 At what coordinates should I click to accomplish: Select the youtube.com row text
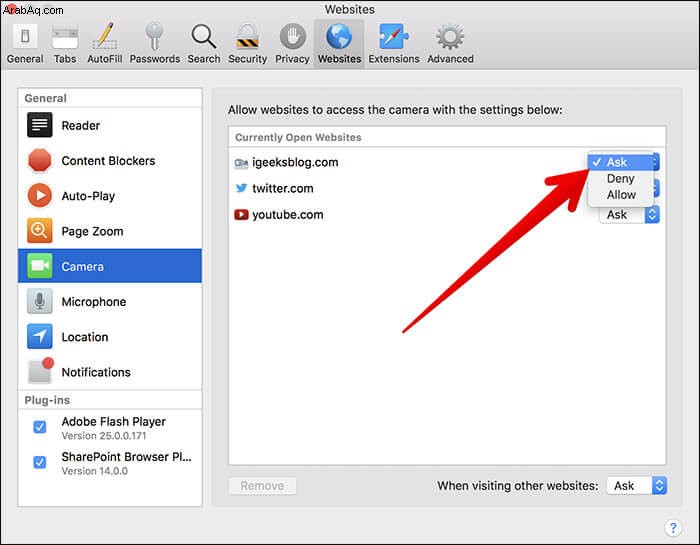[288, 215]
